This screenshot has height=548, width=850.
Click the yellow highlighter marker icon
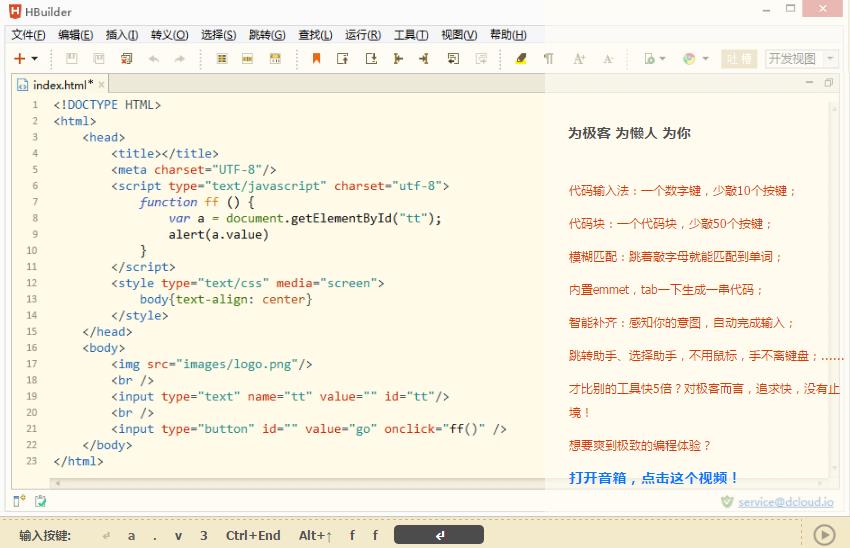point(520,59)
